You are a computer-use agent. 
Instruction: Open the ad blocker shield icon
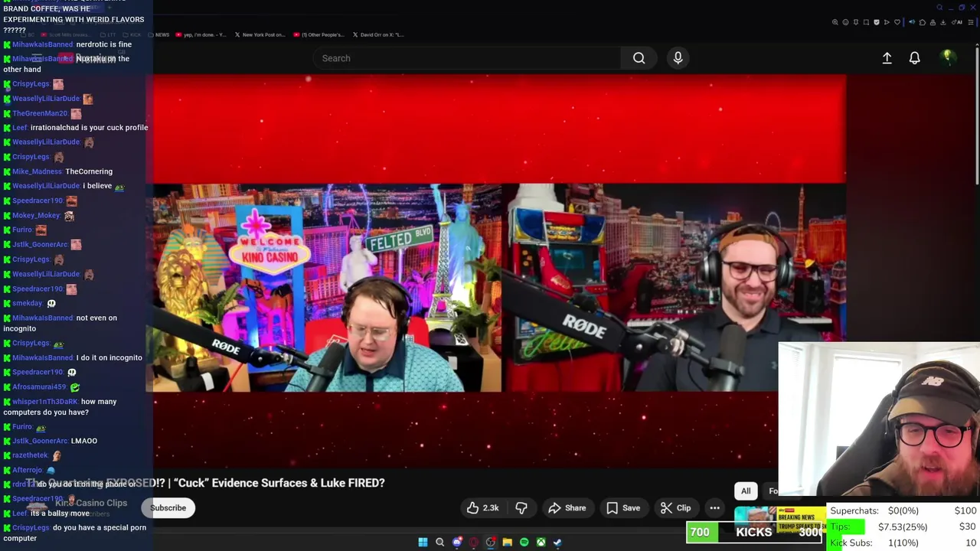click(877, 22)
